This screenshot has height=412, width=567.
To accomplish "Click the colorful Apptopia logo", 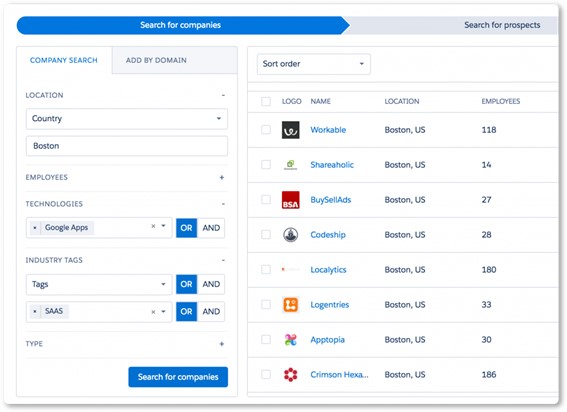I will pyautogui.click(x=290, y=340).
